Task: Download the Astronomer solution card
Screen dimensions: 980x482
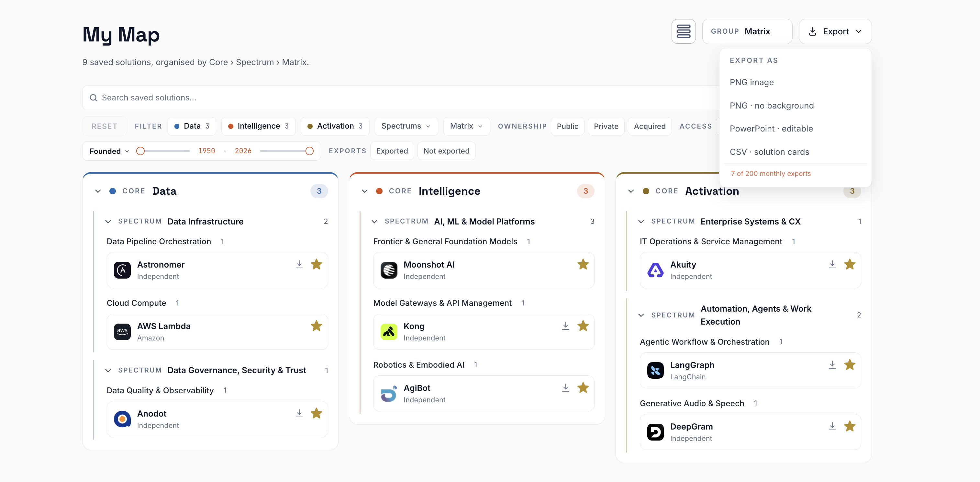Action: (x=299, y=264)
